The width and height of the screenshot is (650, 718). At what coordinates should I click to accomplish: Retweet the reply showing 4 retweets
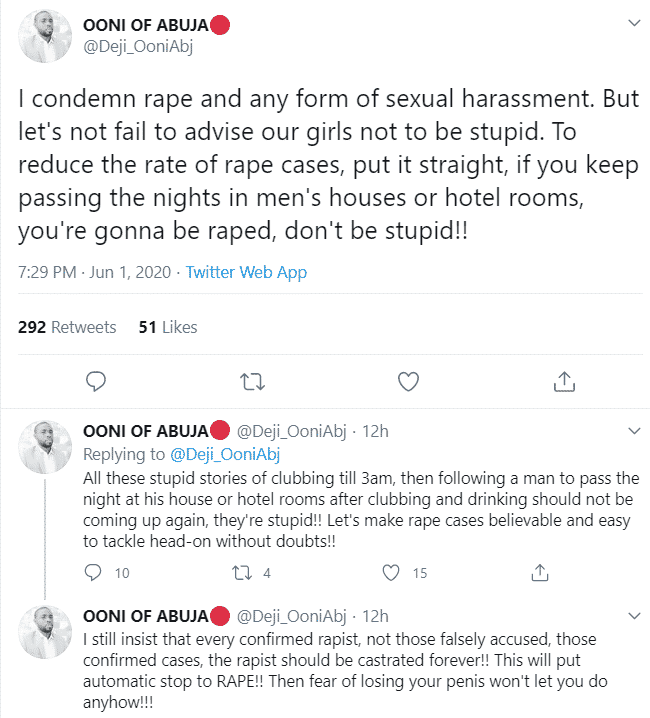point(242,572)
